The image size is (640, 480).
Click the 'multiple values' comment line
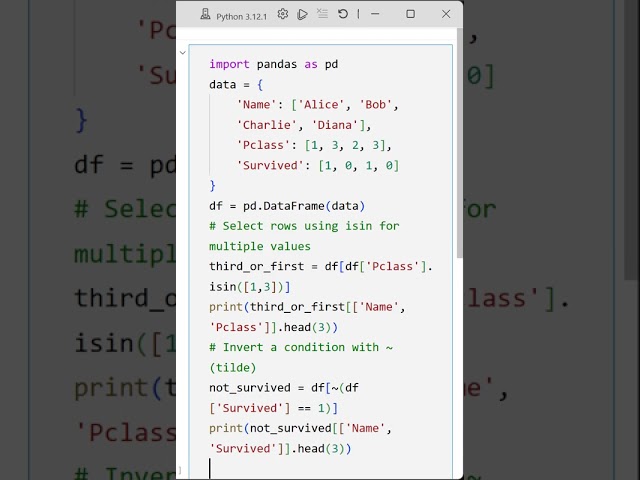[260, 246]
